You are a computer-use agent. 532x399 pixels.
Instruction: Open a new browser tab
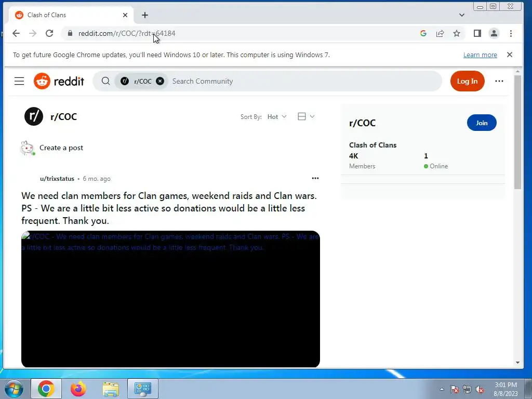click(145, 15)
